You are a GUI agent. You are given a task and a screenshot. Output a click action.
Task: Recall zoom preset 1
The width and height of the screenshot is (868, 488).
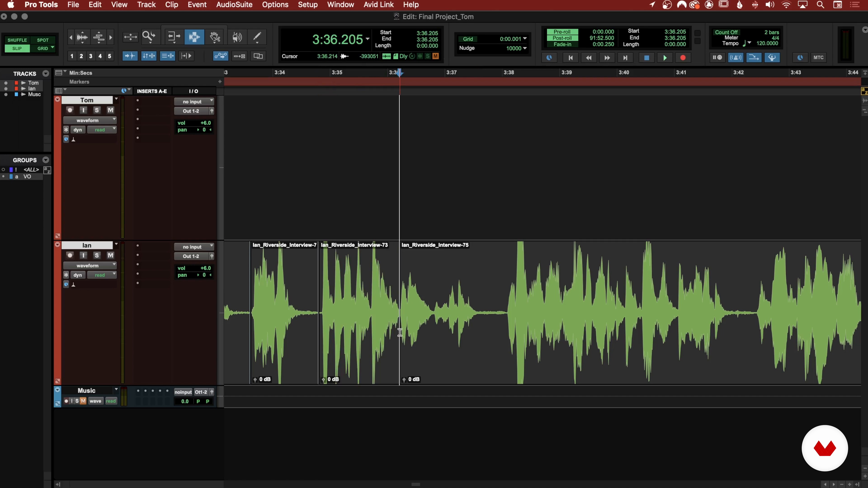[72, 56]
